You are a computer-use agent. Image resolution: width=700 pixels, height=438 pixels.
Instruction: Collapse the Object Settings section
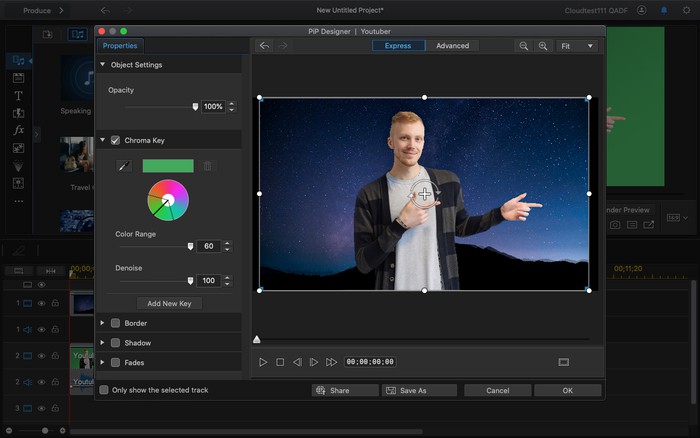tap(102, 65)
